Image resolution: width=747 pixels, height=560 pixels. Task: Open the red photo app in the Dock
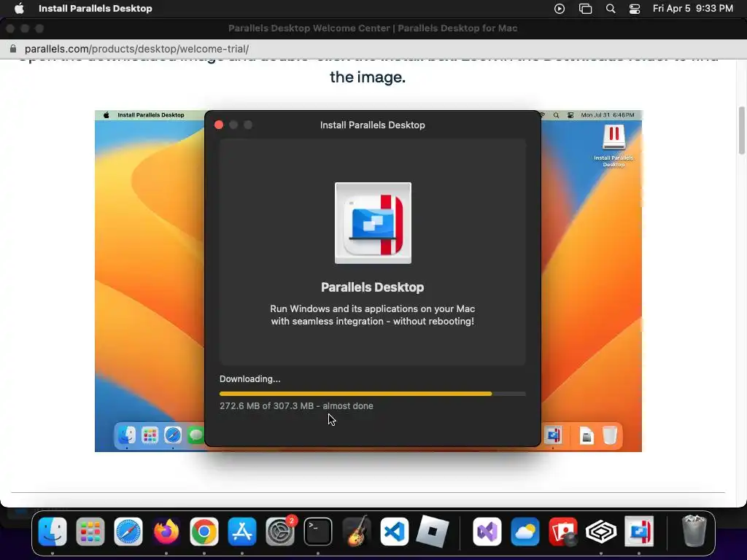563,531
